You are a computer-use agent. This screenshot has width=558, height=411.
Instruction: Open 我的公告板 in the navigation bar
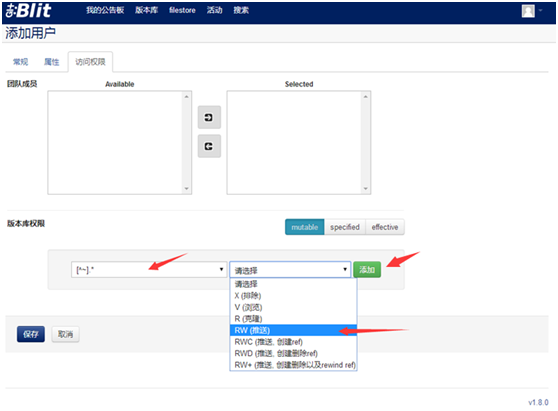[105, 10]
